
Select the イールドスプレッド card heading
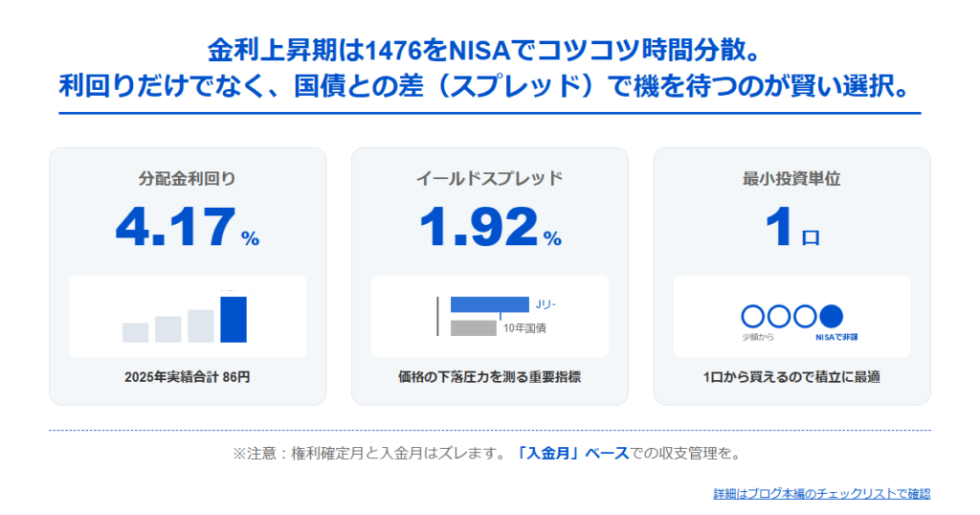pos(490,178)
